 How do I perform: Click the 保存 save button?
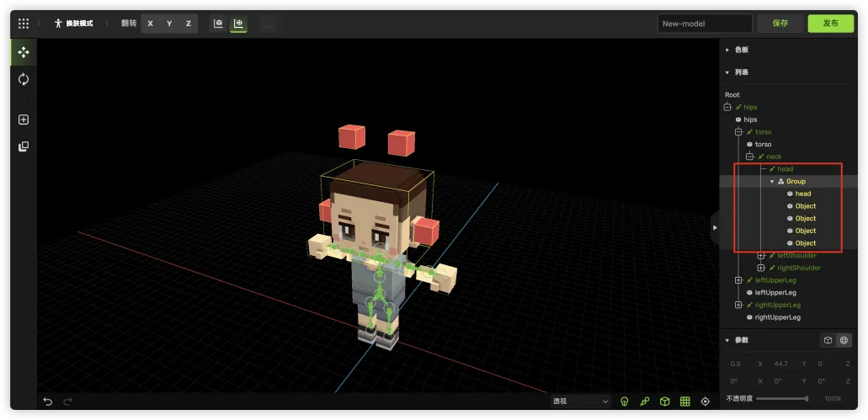(780, 24)
